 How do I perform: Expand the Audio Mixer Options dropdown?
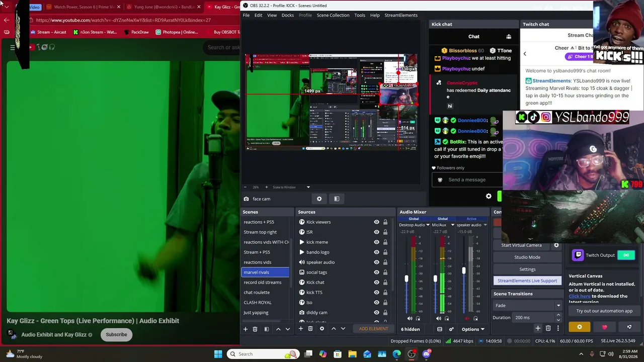click(x=473, y=329)
